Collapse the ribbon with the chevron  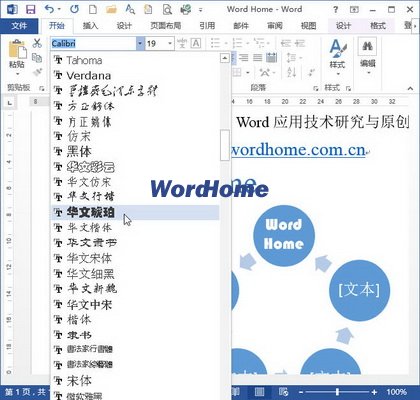(x=410, y=88)
